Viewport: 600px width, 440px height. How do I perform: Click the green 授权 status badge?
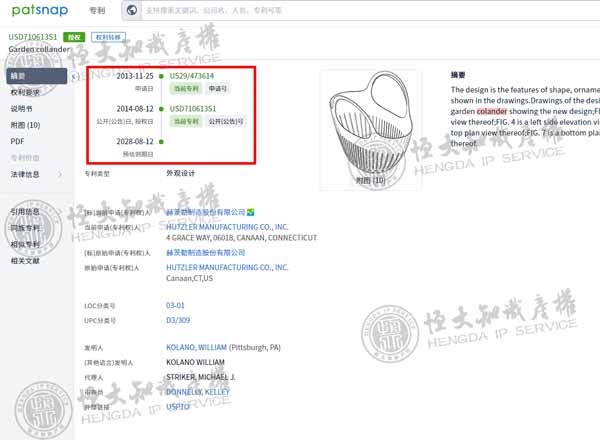pos(74,37)
